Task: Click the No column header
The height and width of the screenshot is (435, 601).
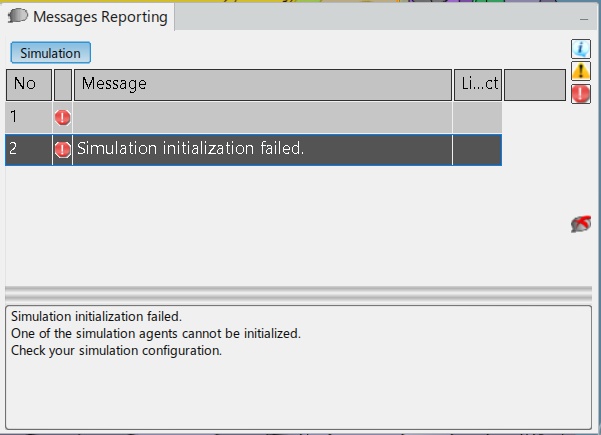Action: point(29,85)
